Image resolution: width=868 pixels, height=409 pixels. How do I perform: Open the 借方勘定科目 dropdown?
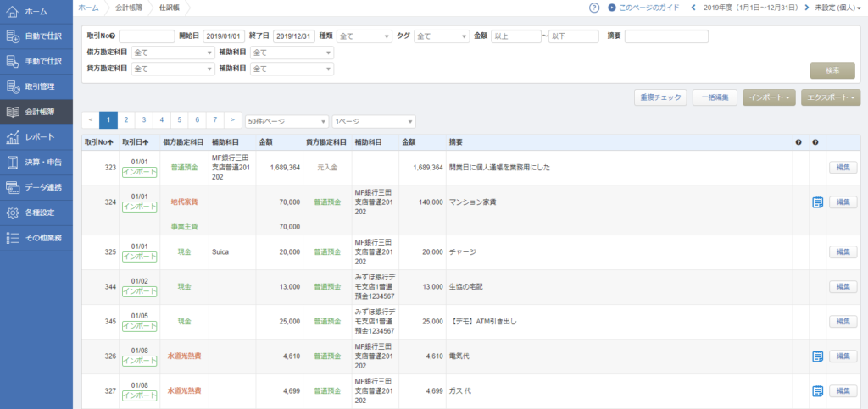coord(173,53)
